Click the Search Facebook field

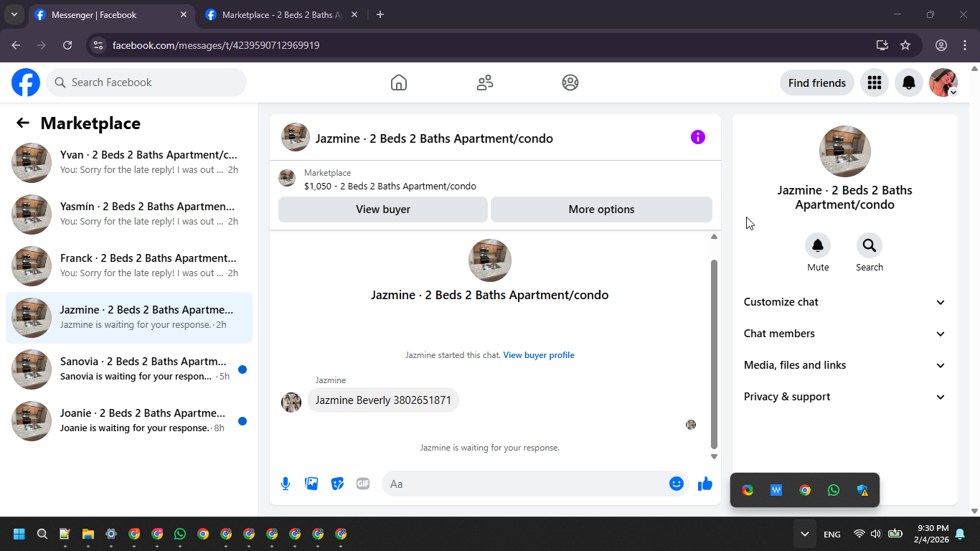coord(146,83)
